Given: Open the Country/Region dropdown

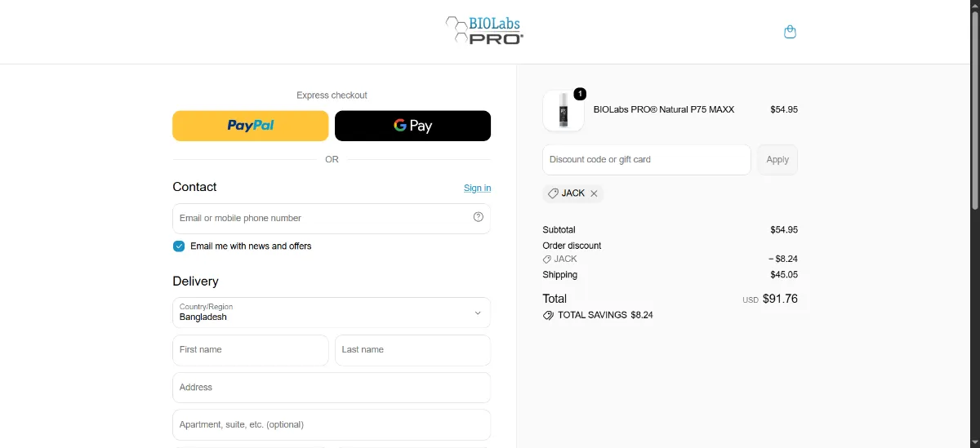Looking at the screenshot, I should pos(332,313).
